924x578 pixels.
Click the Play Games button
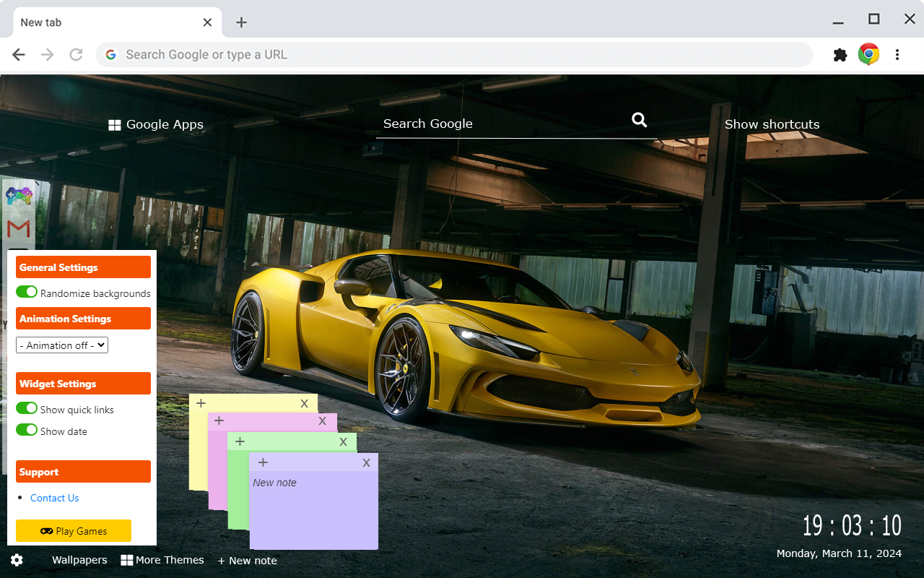74,531
